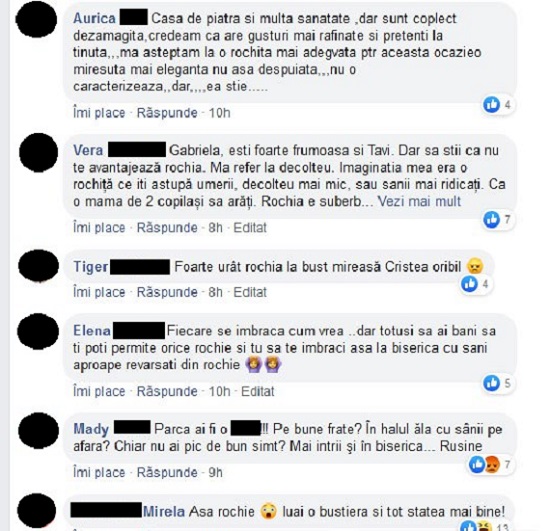View the reactions on Mirela's comment
Viewport: 550px width, 531px height.
coord(484,526)
